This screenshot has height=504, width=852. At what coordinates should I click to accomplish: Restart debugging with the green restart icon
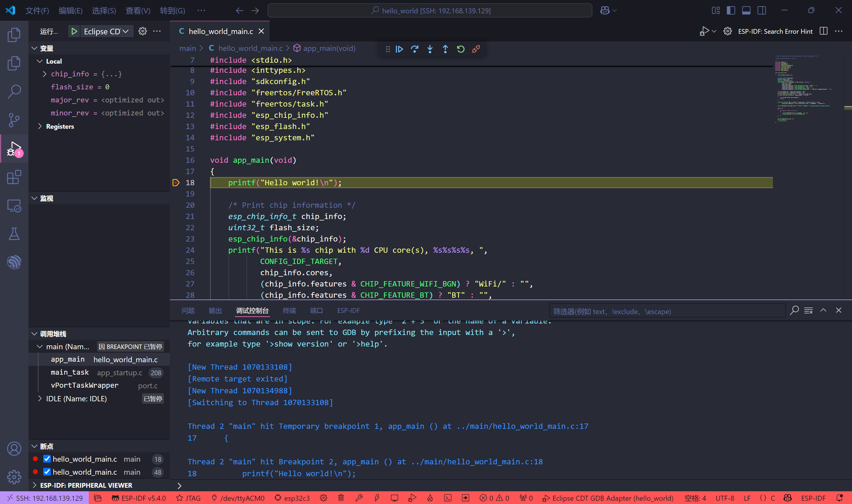tap(460, 49)
